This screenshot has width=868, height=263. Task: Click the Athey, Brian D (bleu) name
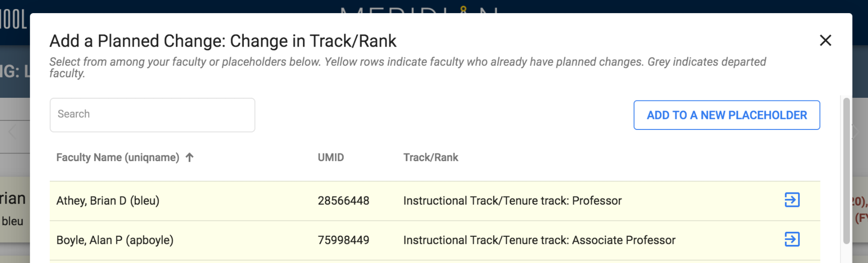click(108, 201)
